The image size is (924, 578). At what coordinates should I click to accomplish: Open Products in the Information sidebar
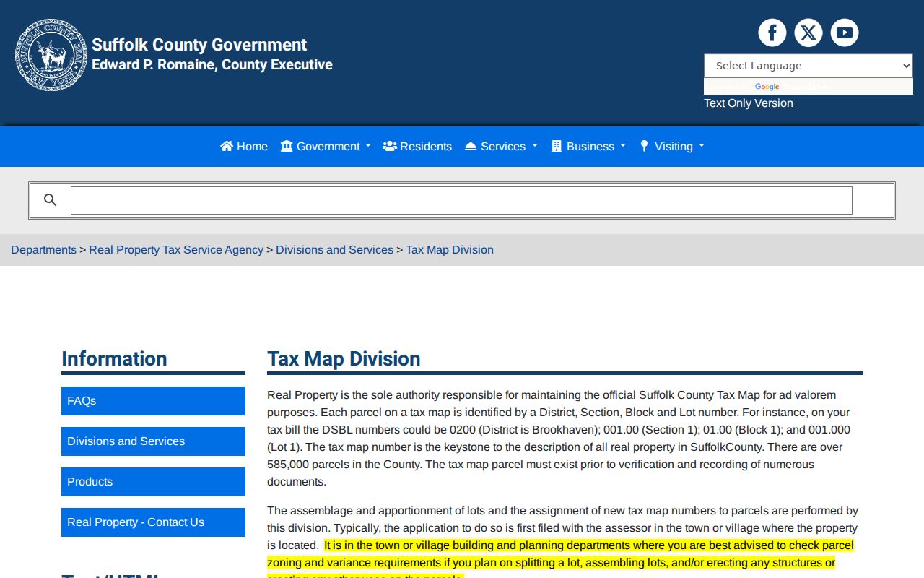point(153,482)
